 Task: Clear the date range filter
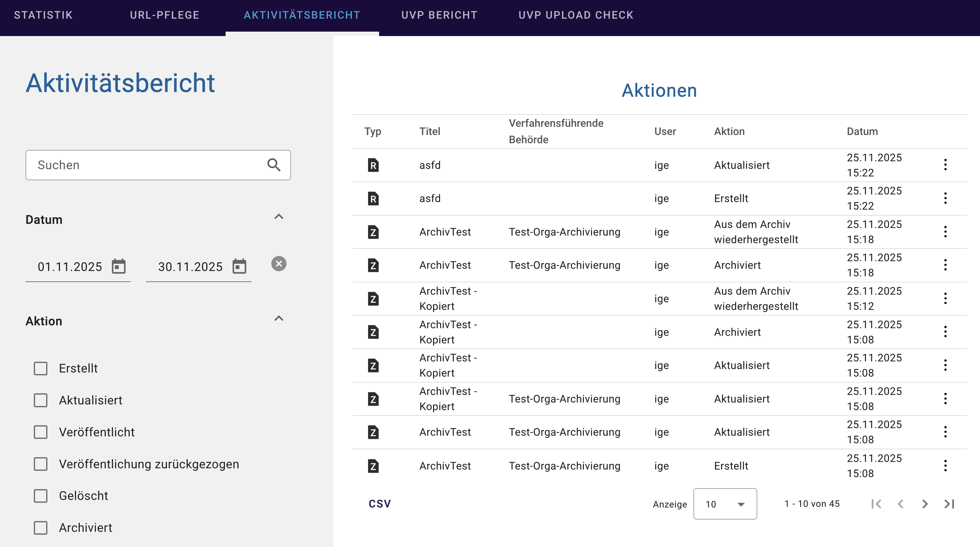(x=278, y=263)
